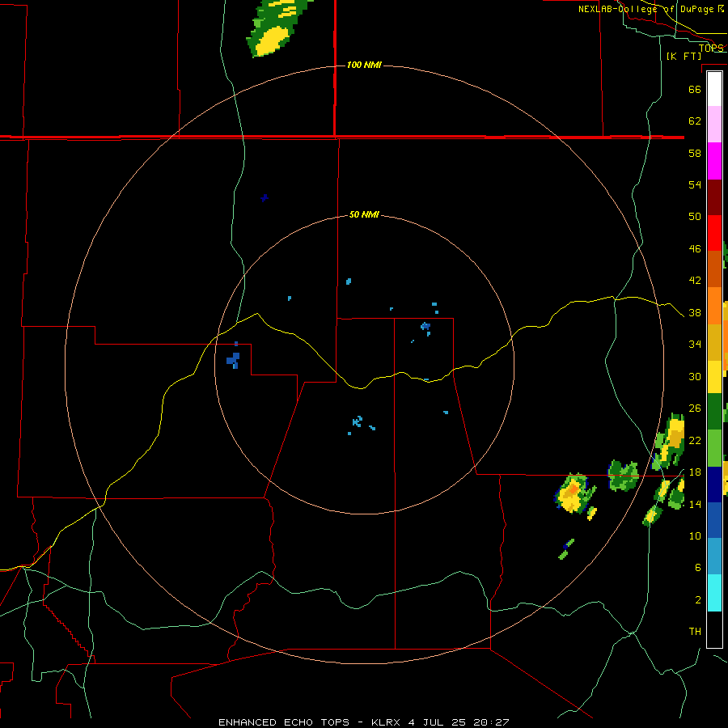
Task: Click the dark green legend swatch
Action: point(714,413)
